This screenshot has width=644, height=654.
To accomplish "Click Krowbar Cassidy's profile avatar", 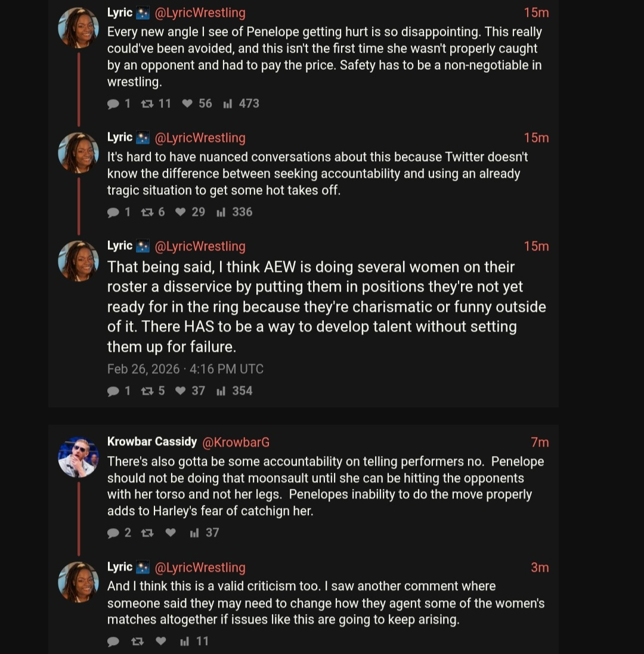I will 79,457.
